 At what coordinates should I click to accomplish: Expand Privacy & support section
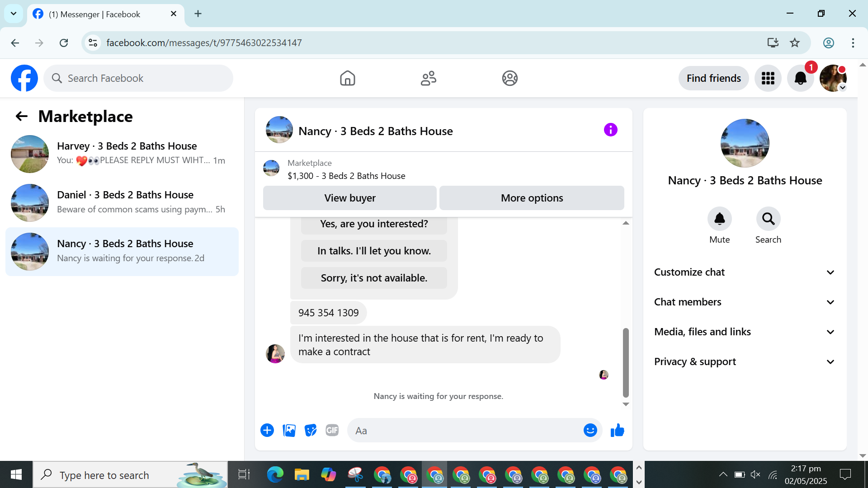pos(745,361)
